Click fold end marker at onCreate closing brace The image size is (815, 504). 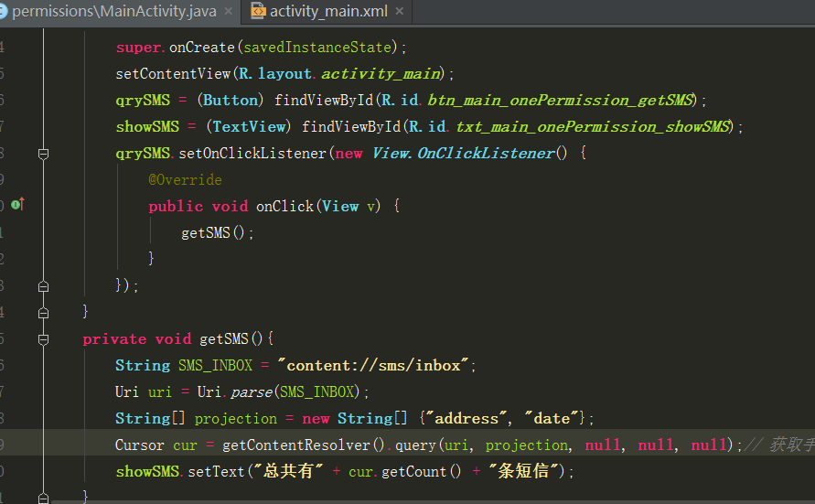[44, 313]
